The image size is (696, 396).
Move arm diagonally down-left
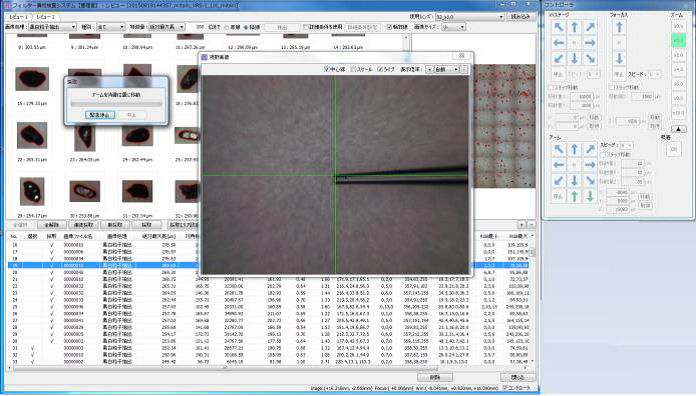click(x=558, y=180)
